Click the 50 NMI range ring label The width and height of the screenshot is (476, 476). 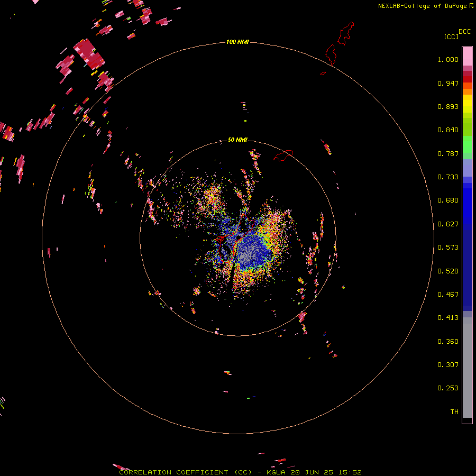click(x=237, y=140)
